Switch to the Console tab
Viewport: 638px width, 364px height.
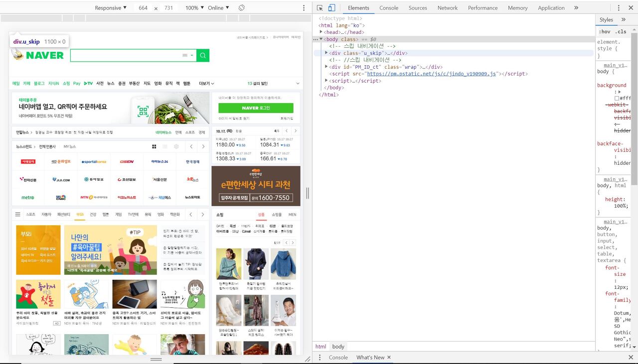coord(389,7)
